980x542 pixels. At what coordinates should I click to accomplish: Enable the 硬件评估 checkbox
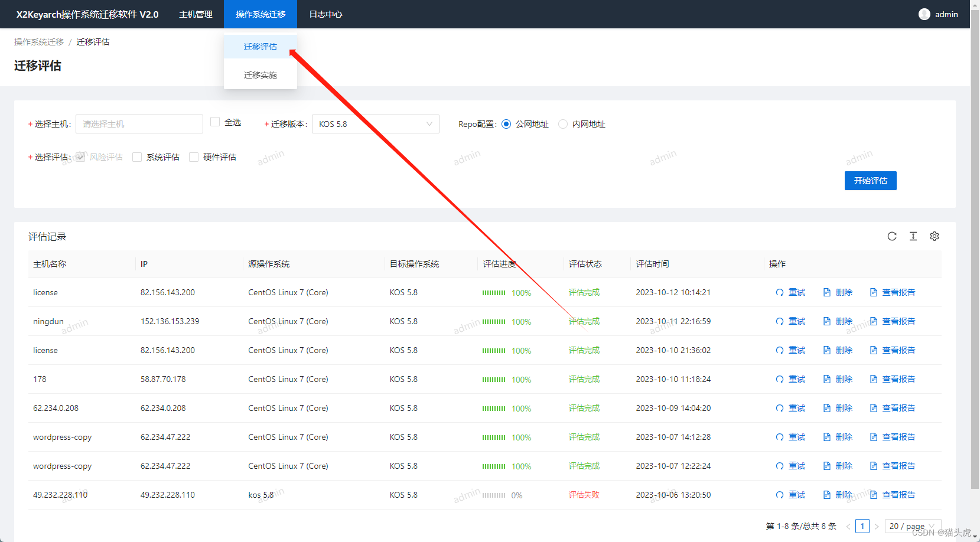(194, 157)
